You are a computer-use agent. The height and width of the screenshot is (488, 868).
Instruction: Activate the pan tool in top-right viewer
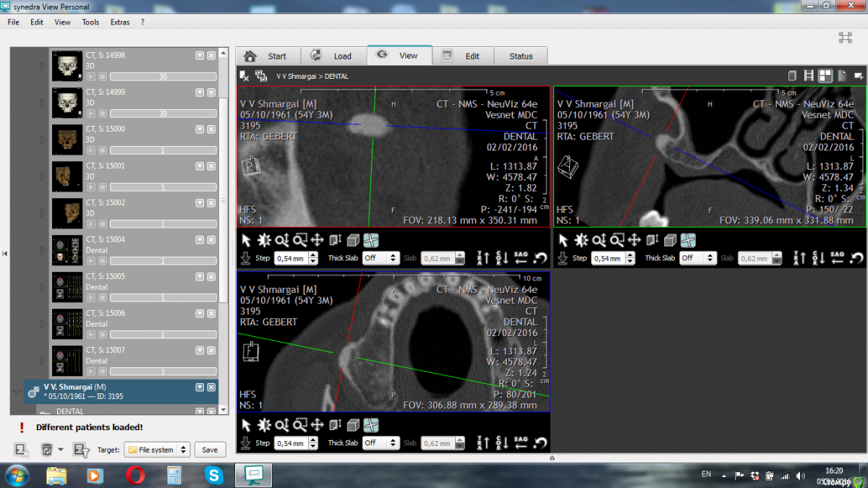[x=634, y=240]
